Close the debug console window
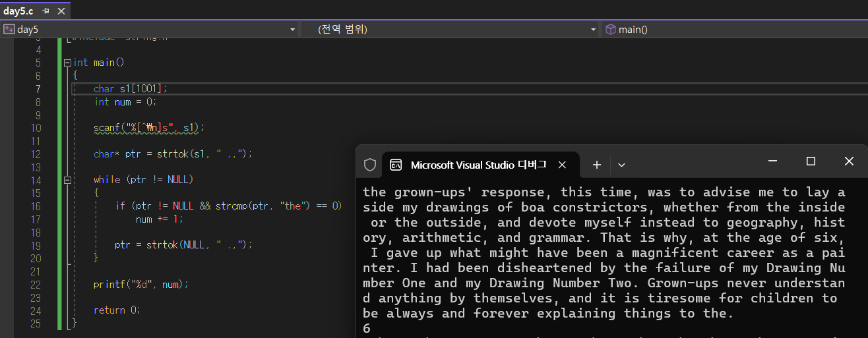This screenshot has height=338, width=868. [x=849, y=161]
